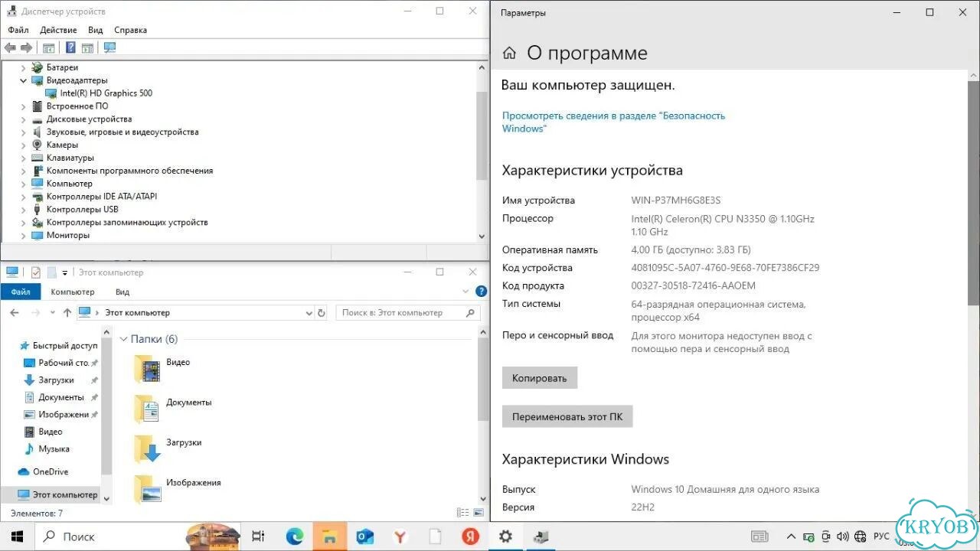Click the Копировать button

click(540, 378)
